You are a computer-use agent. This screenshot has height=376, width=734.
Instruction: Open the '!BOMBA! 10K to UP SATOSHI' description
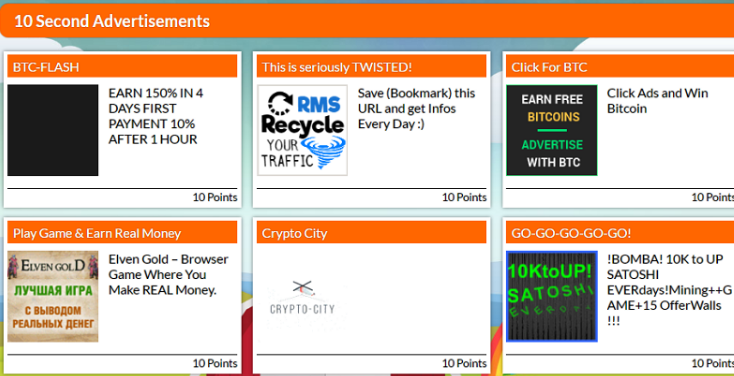coord(669,290)
